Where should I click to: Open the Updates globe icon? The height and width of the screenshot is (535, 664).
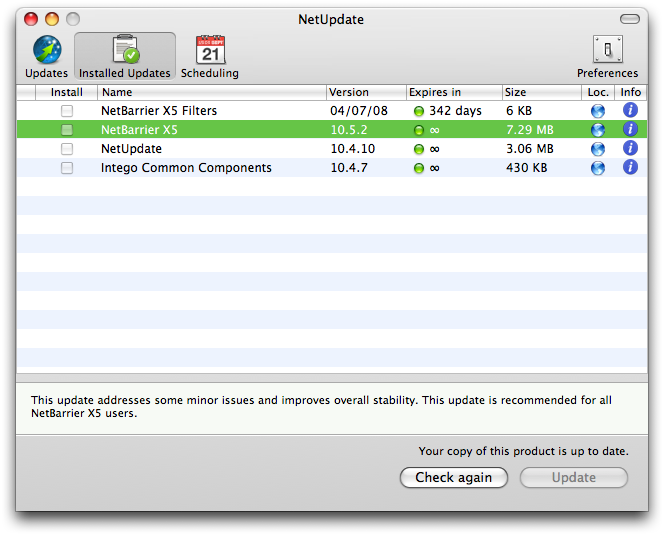point(47,50)
